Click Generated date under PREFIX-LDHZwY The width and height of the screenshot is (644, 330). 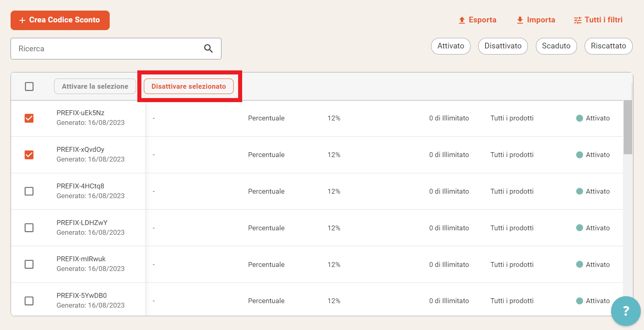(91, 232)
